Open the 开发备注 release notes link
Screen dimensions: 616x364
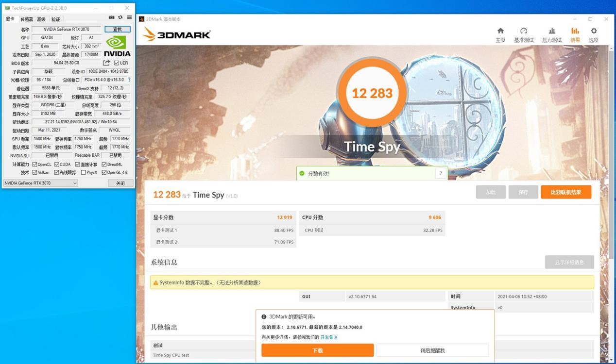(x=329, y=337)
